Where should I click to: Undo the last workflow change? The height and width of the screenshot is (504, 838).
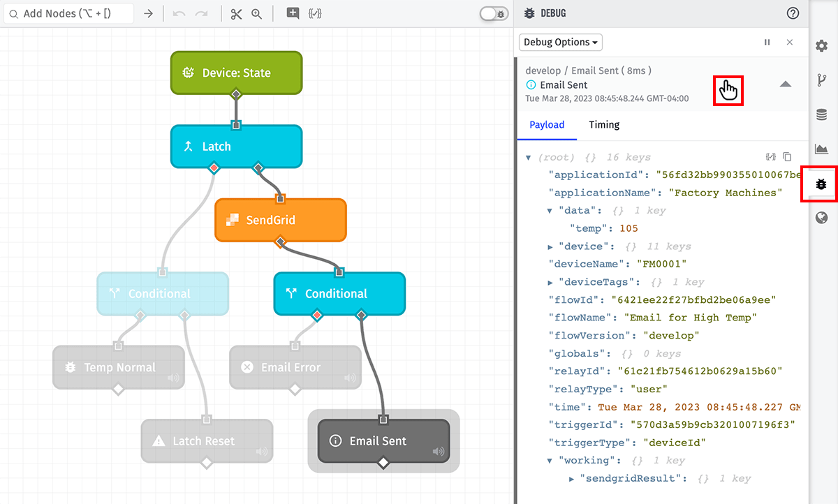point(179,14)
